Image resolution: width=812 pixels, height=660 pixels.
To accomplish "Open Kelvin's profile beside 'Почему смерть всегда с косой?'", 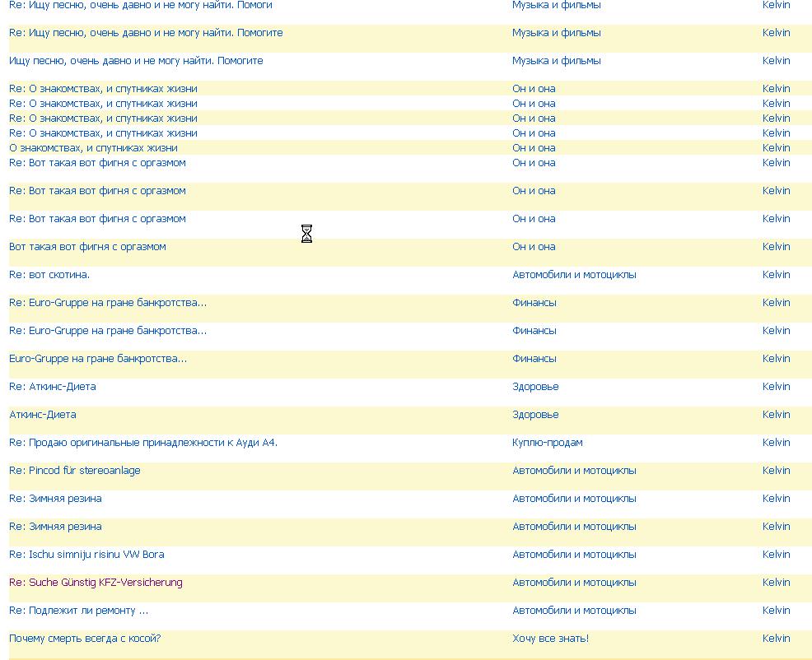I will [776, 639].
